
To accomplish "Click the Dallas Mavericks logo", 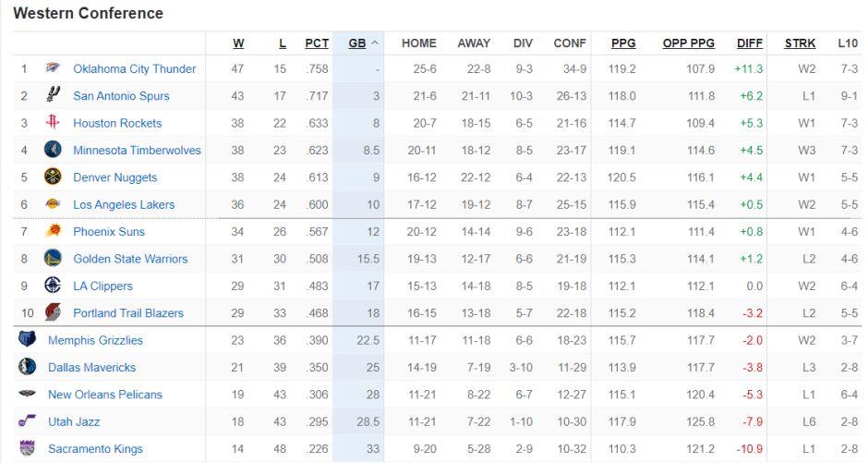I will (x=27, y=366).
